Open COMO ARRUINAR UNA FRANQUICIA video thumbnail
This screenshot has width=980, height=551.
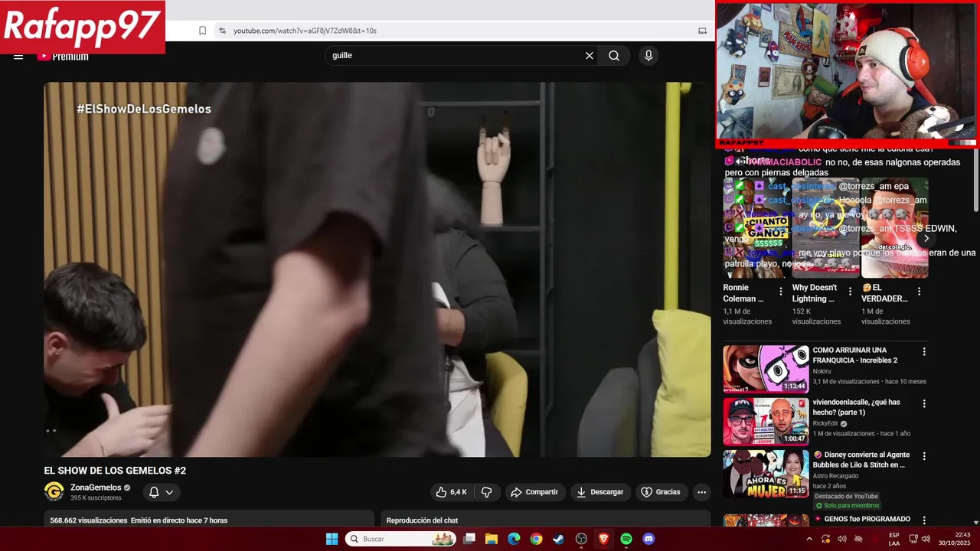point(766,369)
